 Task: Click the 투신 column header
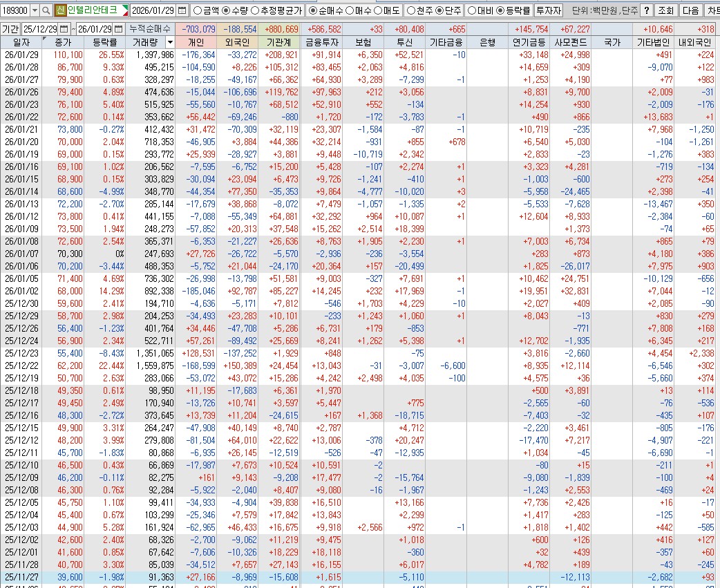coord(404,43)
